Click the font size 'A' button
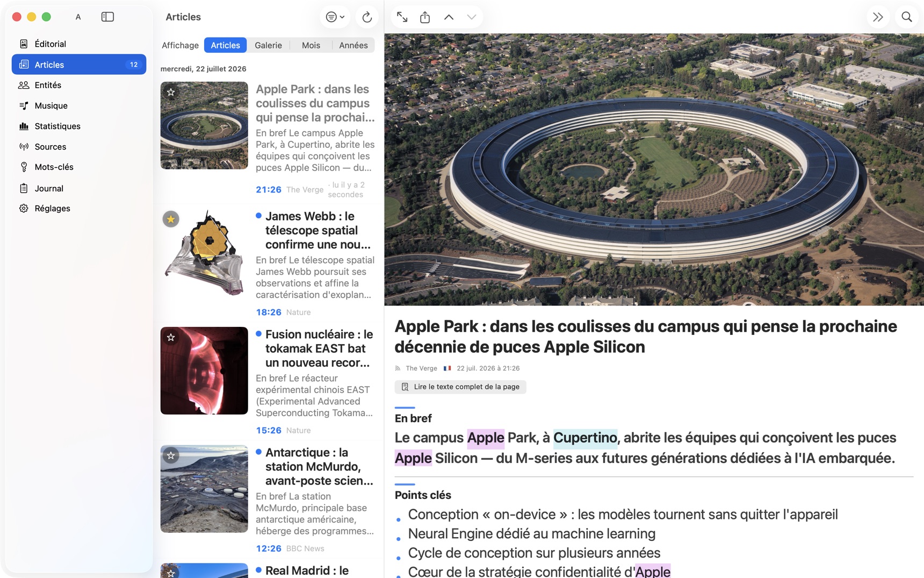 [78, 17]
